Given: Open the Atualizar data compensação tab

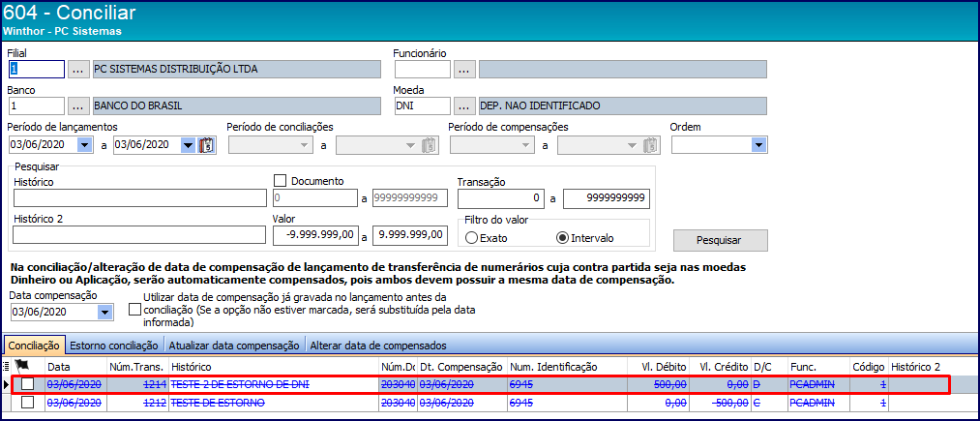Looking at the screenshot, I should point(234,346).
